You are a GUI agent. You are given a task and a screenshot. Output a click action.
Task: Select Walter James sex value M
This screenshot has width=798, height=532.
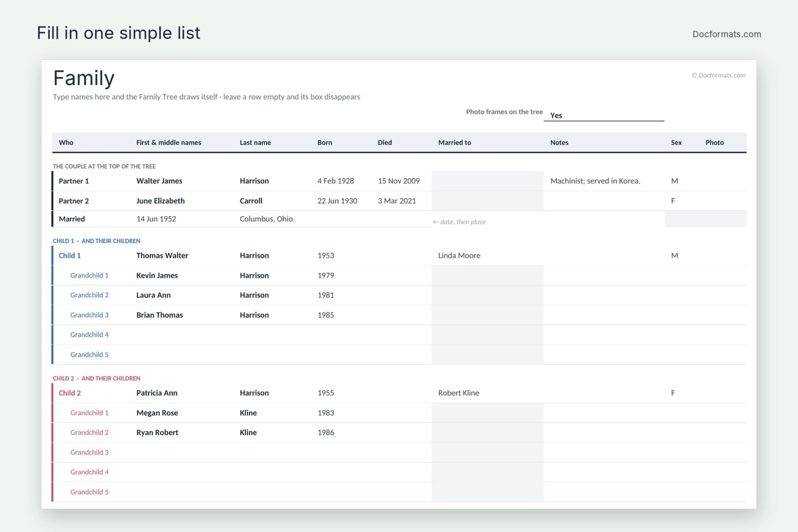(674, 181)
